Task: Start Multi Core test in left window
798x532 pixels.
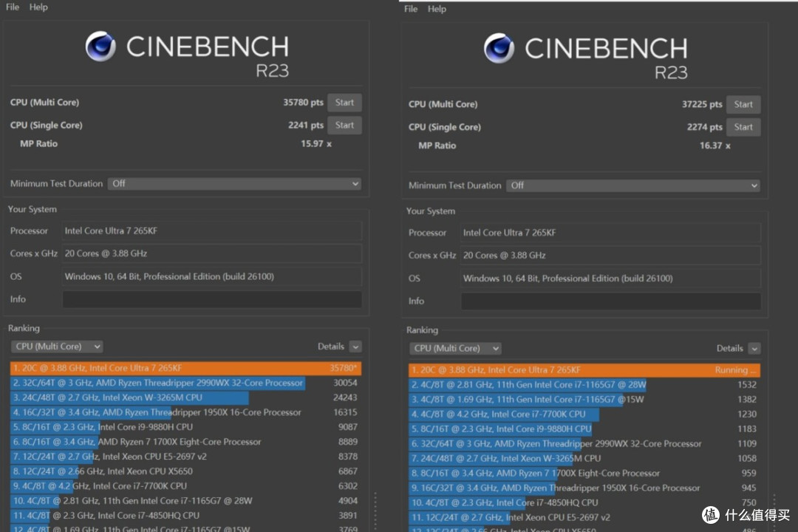Action: [x=344, y=102]
